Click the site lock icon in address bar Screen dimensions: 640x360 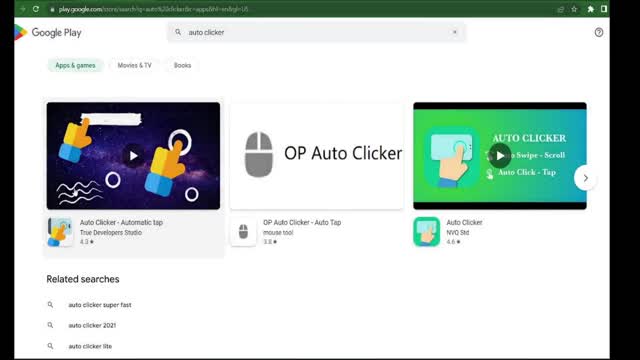tap(52, 9)
